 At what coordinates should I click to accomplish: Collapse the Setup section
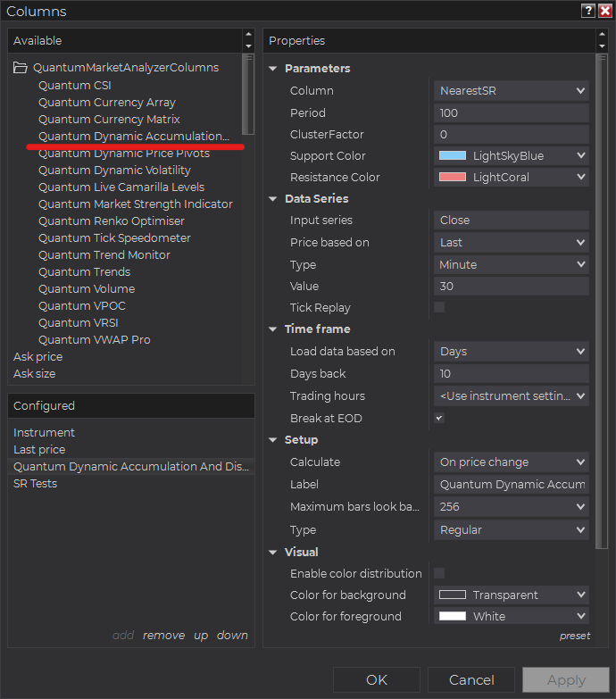click(x=273, y=439)
